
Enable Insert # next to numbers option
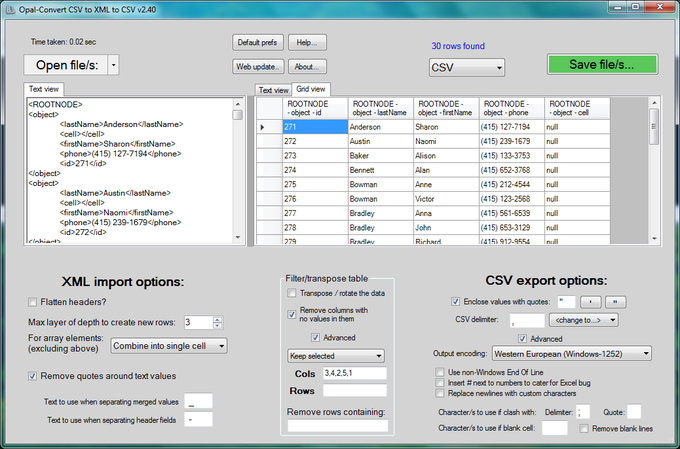[440, 383]
